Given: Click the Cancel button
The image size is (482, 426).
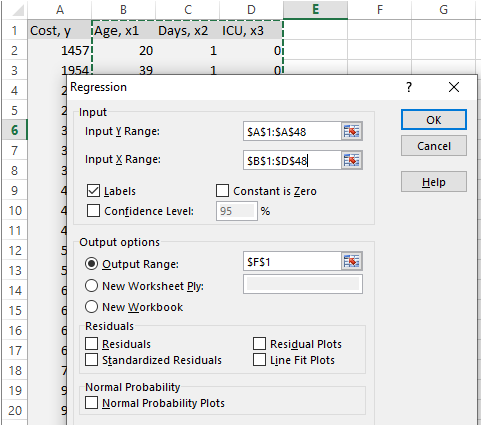Looking at the screenshot, I should [434, 146].
